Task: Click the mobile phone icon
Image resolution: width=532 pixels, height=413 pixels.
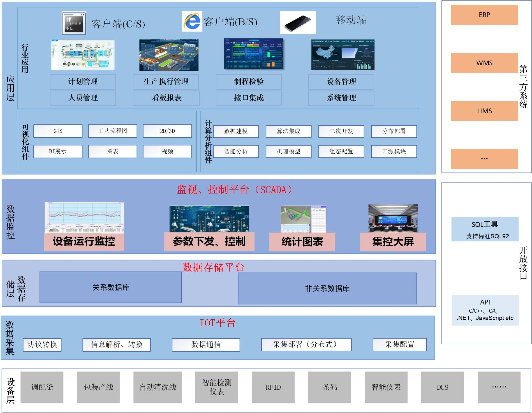Action: pyautogui.click(x=298, y=22)
